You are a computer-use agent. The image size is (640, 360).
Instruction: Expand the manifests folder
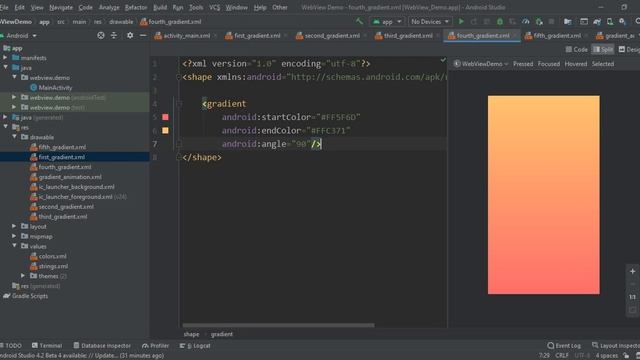pyautogui.click(x=5, y=58)
